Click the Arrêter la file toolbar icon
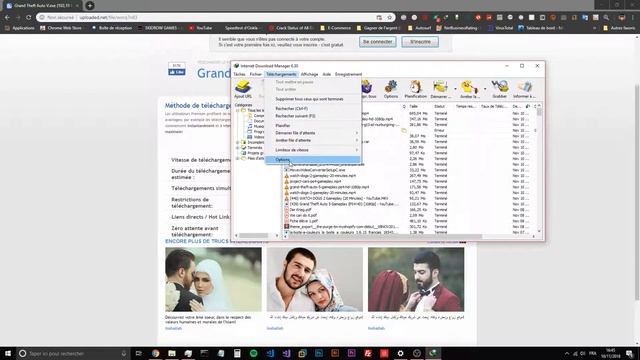This screenshot has width=640, height=360. pos(469,89)
